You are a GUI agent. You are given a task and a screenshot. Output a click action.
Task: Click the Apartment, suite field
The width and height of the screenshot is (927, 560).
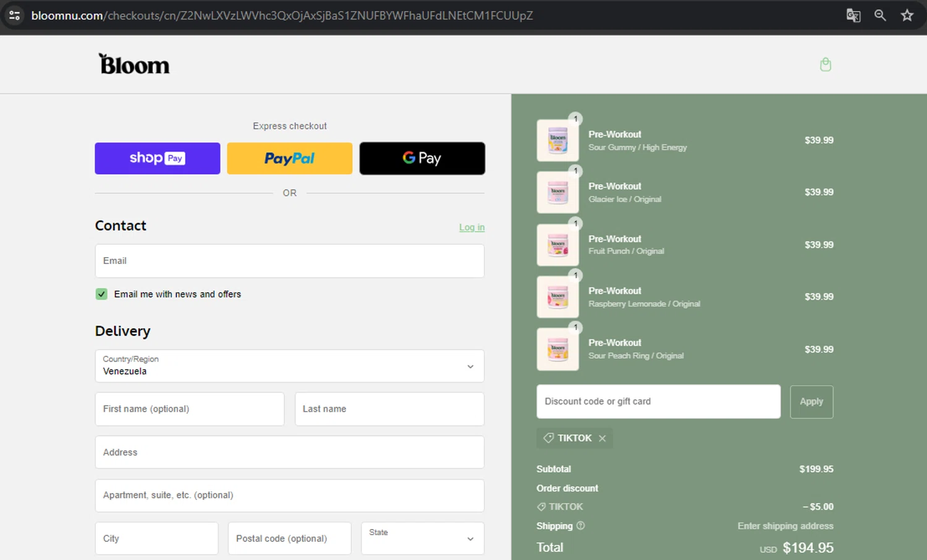(289, 496)
